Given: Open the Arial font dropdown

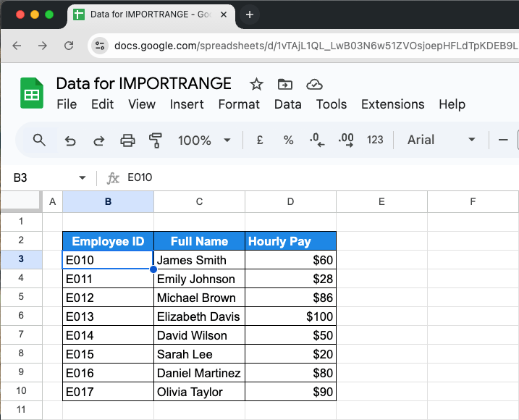Looking at the screenshot, I should tap(441, 140).
